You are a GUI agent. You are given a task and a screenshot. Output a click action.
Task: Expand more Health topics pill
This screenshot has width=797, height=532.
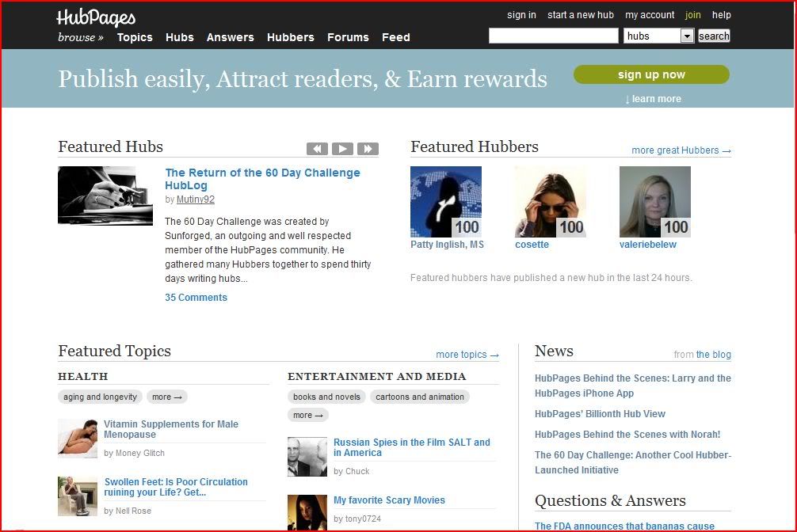tap(166, 397)
